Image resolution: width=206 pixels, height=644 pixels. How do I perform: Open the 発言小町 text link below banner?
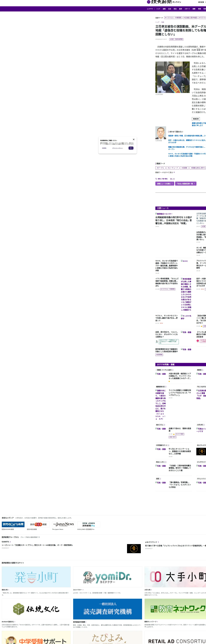(x=5, y=590)
